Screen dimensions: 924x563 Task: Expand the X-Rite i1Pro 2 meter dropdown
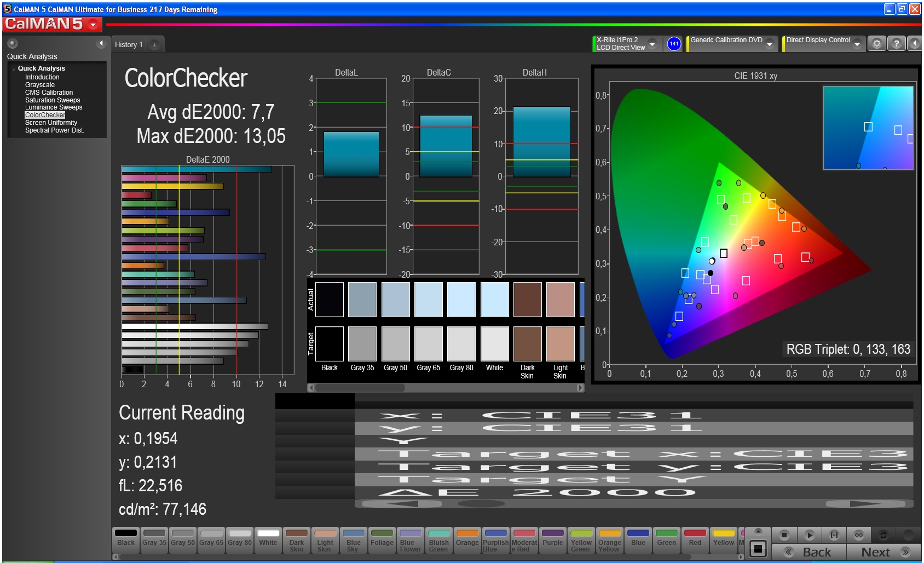652,44
